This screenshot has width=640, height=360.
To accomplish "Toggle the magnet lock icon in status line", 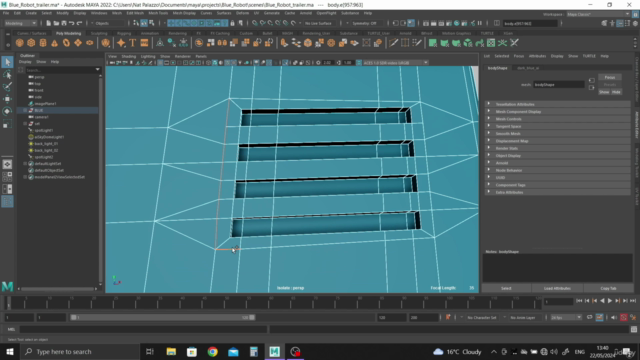I will 233,23.
